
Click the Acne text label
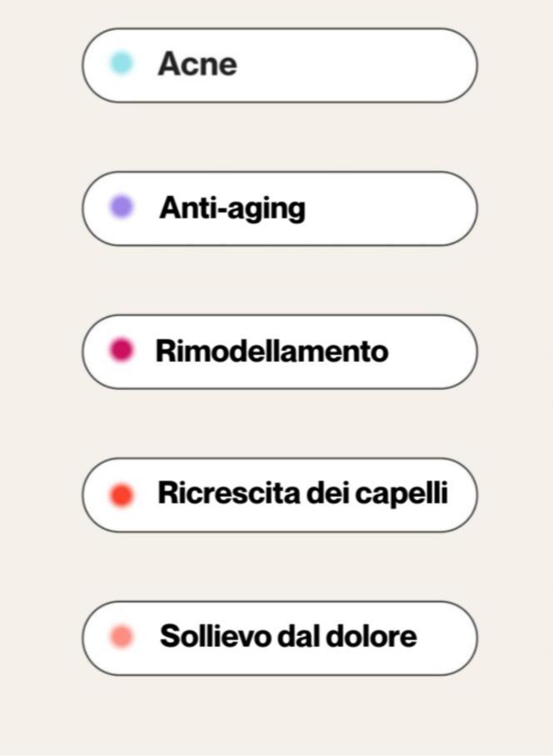pos(197,64)
